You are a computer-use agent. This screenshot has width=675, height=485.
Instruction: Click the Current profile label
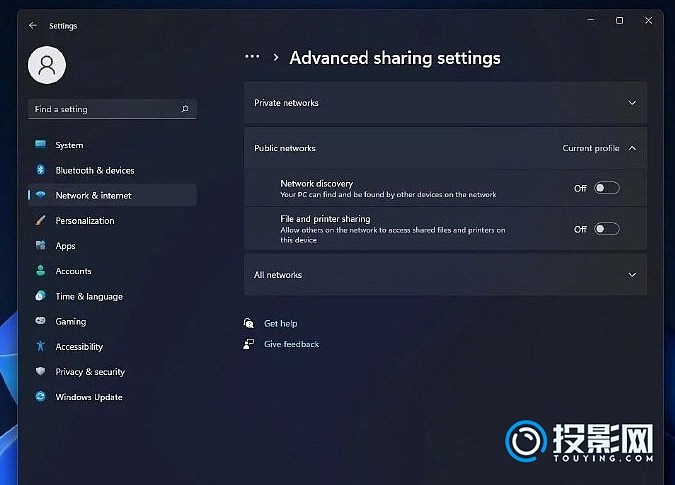tap(591, 148)
